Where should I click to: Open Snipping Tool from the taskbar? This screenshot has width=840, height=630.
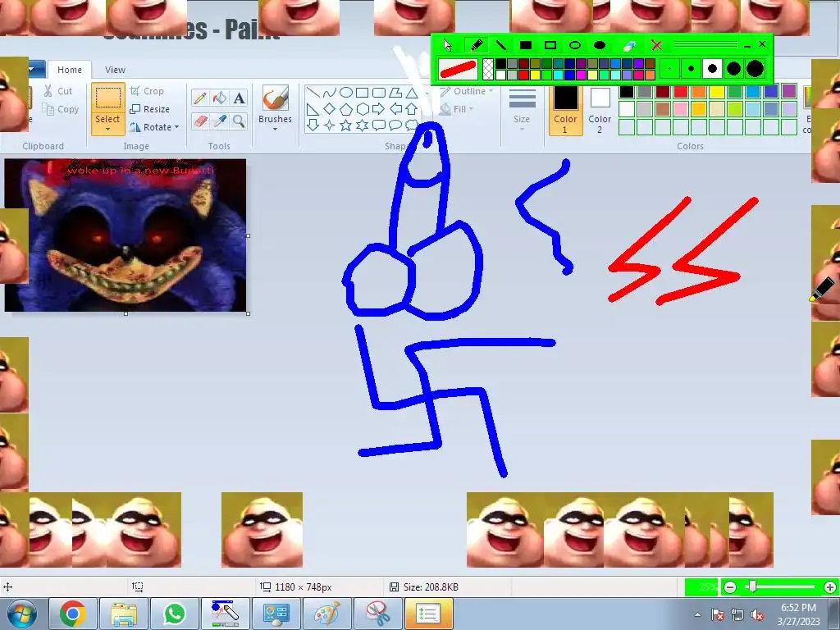pos(378,614)
